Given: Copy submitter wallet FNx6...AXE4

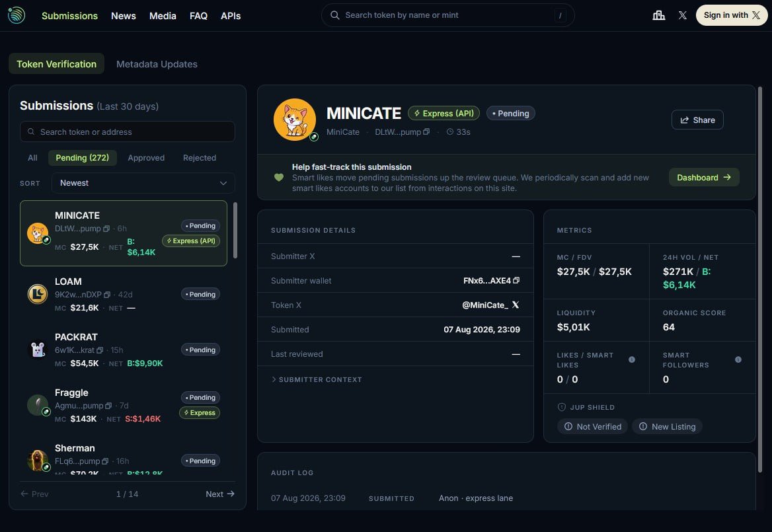Looking at the screenshot, I should (x=516, y=280).
